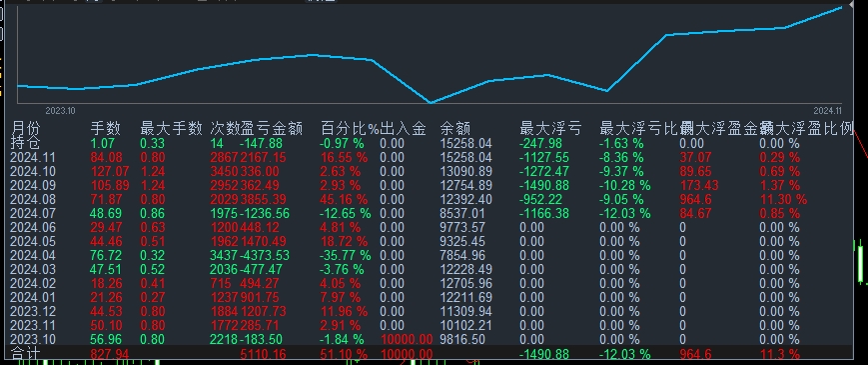Click total percentage 51.10 %
Image resolution: width=868 pixels, height=365 pixels.
(x=345, y=354)
